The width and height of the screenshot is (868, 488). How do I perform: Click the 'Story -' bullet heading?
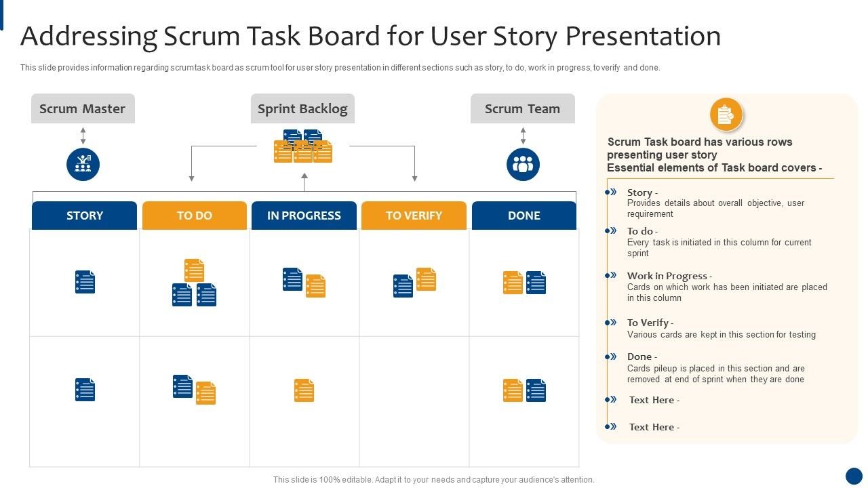642,192
